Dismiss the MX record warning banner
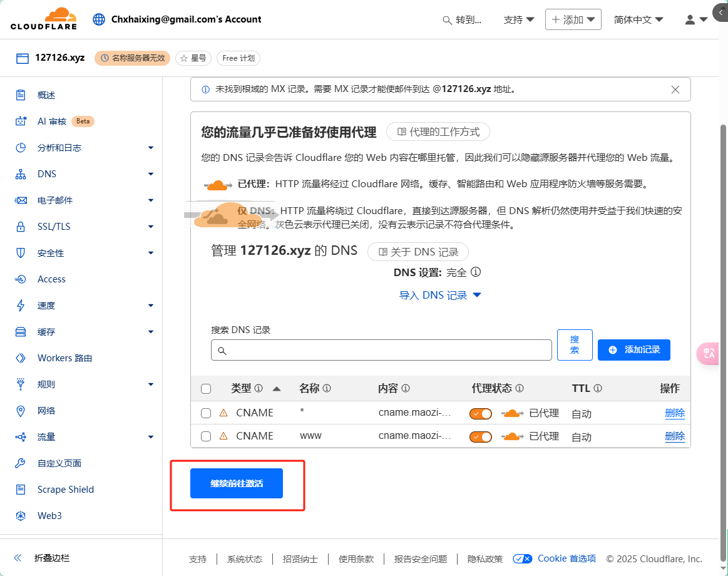 675,90
